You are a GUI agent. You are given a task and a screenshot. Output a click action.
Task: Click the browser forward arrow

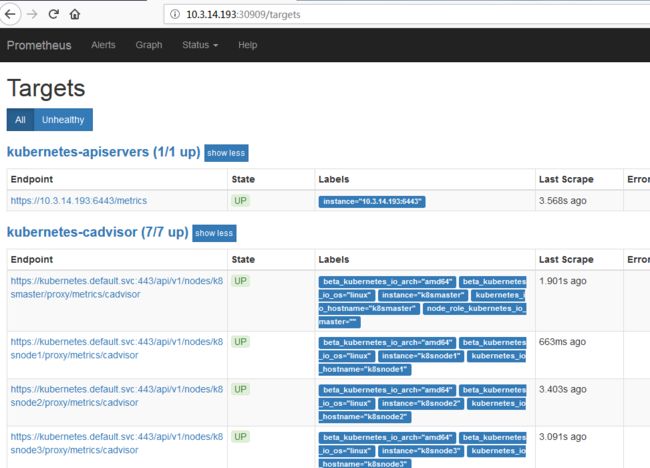coord(32,15)
